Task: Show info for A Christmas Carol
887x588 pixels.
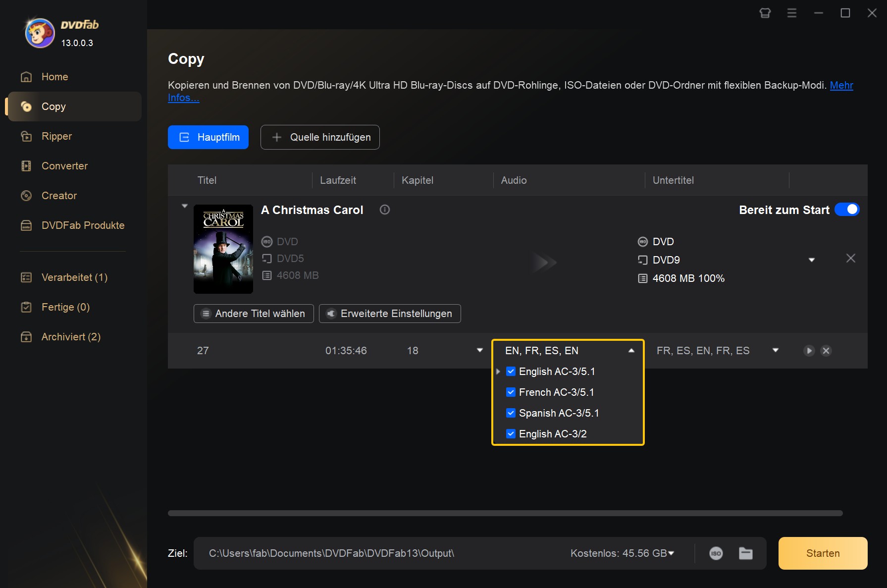Action: pos(385,210)
